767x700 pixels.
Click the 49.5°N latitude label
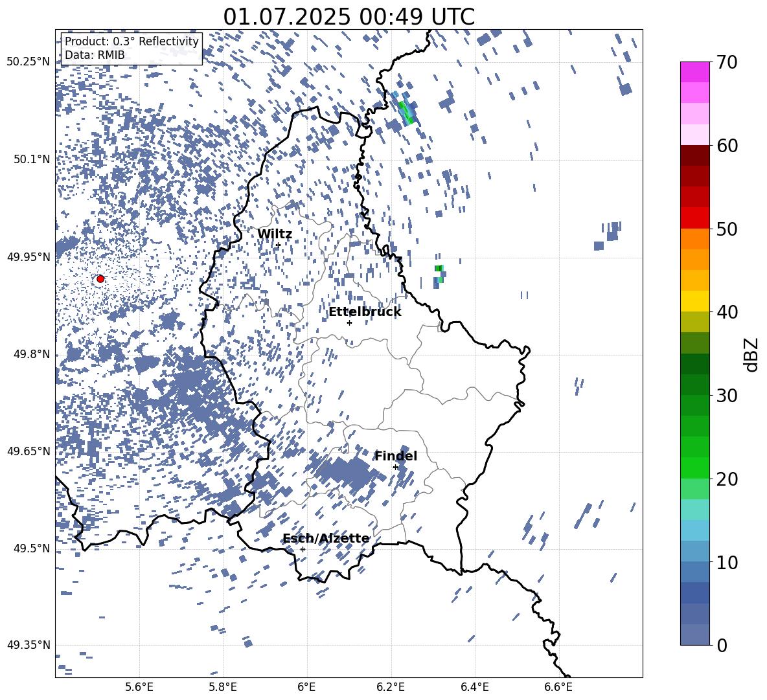[x=31, y=548]
